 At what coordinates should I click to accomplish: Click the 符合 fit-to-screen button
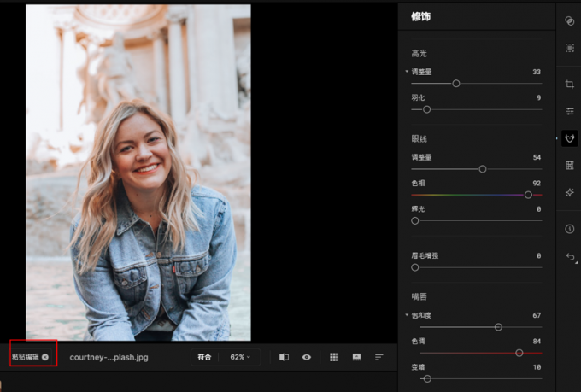coord(203,357)
